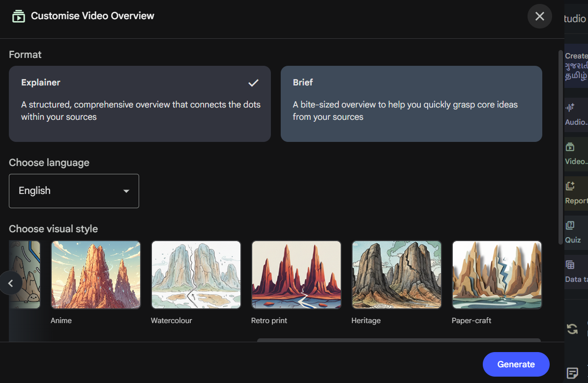Pick the Retro print visual style
The width and height of the screenshot is (588, 383).
pos(296,275)
